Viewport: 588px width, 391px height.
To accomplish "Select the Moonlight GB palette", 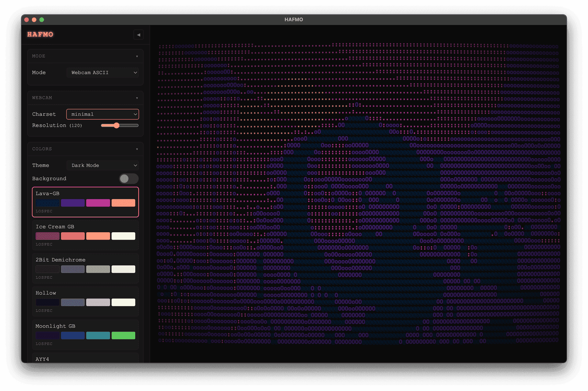I will pos(85,335).
